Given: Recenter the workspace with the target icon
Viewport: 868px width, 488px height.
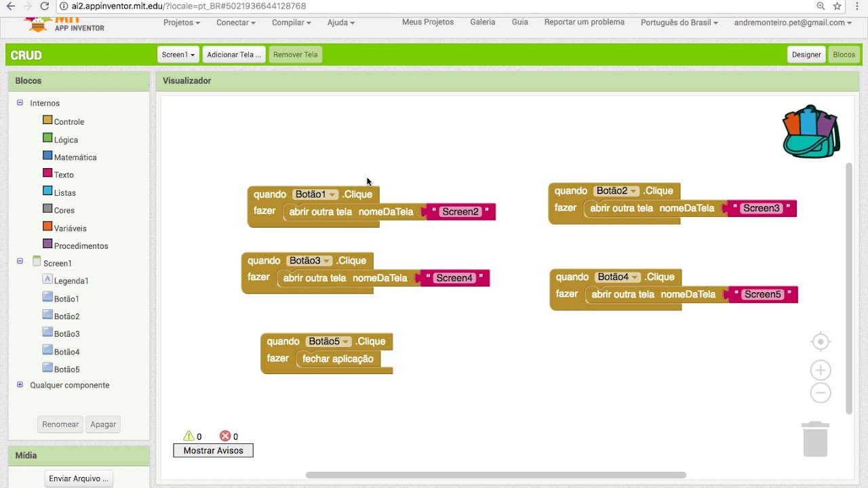Looking at the screenshot, I should click(x=821, y=342).
